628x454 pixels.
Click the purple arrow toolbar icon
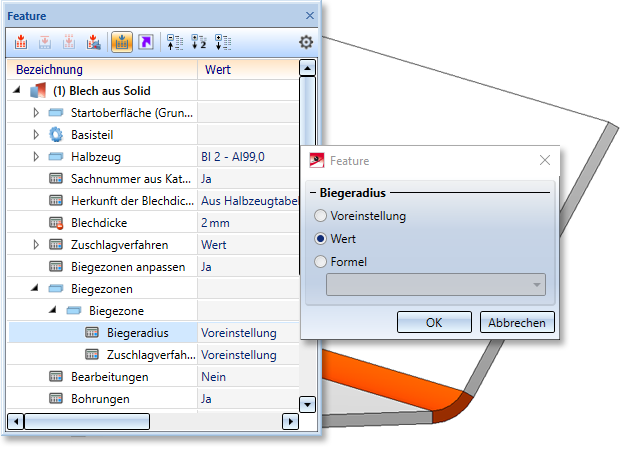pos(146,42)
